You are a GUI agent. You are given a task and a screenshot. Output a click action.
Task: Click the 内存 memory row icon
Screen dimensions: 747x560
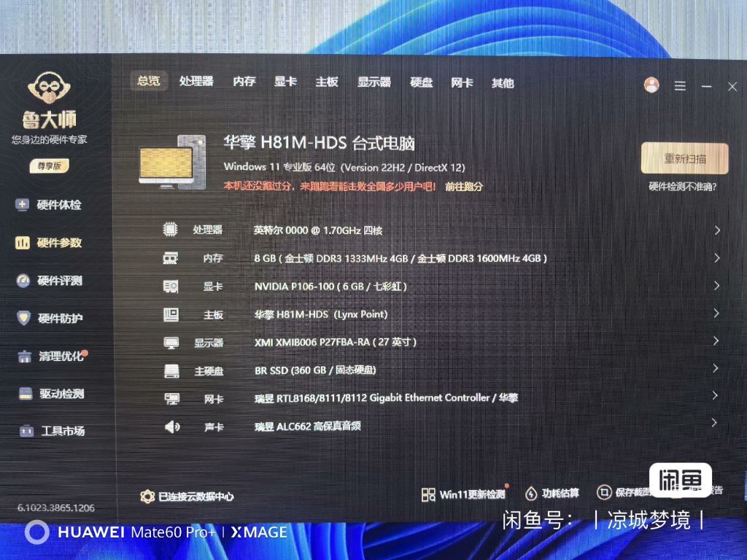point(171,258)
